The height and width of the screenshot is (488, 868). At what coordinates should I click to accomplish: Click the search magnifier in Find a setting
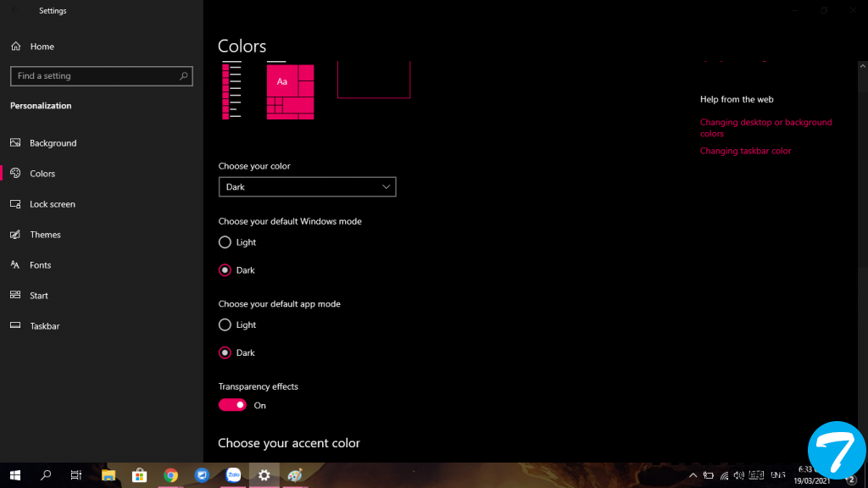coord(183,76)
